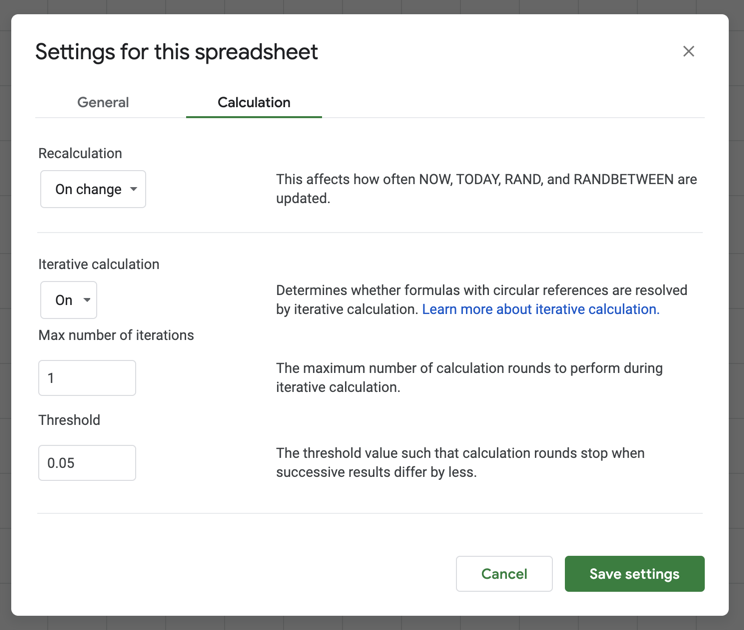
Task: Save settings for this spreadsheet
Action: [x=634, y=574]
